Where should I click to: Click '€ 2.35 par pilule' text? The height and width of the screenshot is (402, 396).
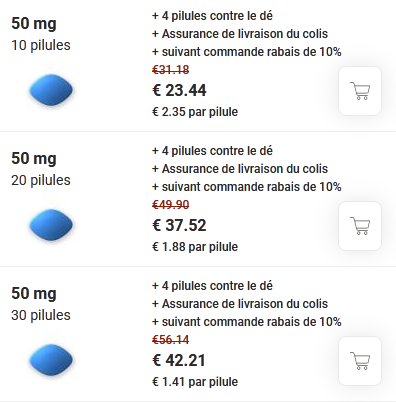pos(195,112)
